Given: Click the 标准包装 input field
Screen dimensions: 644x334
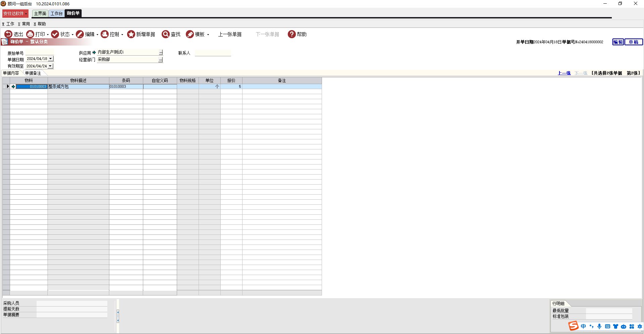Looking at the screenshot, I should (609, 316).
